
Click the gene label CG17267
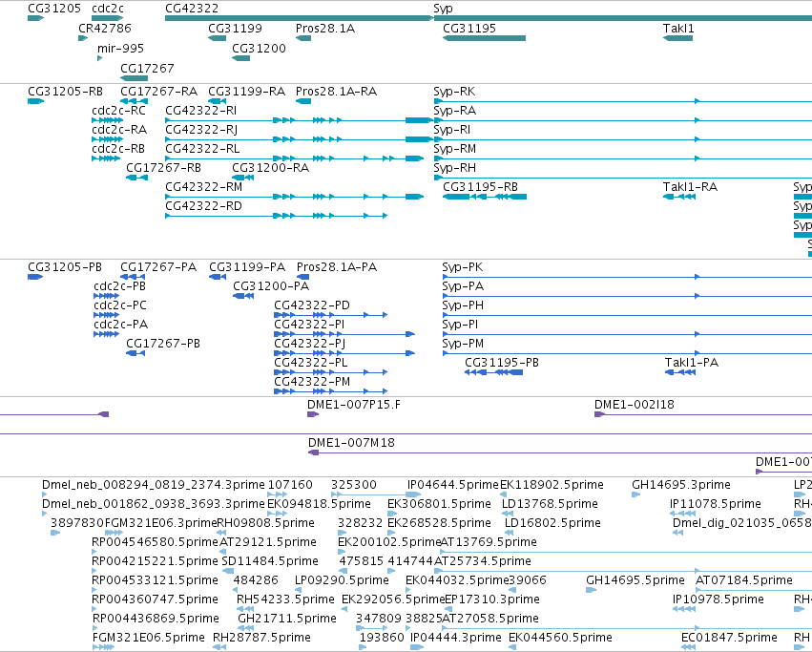pyautogui.click(x=147, y=69)
